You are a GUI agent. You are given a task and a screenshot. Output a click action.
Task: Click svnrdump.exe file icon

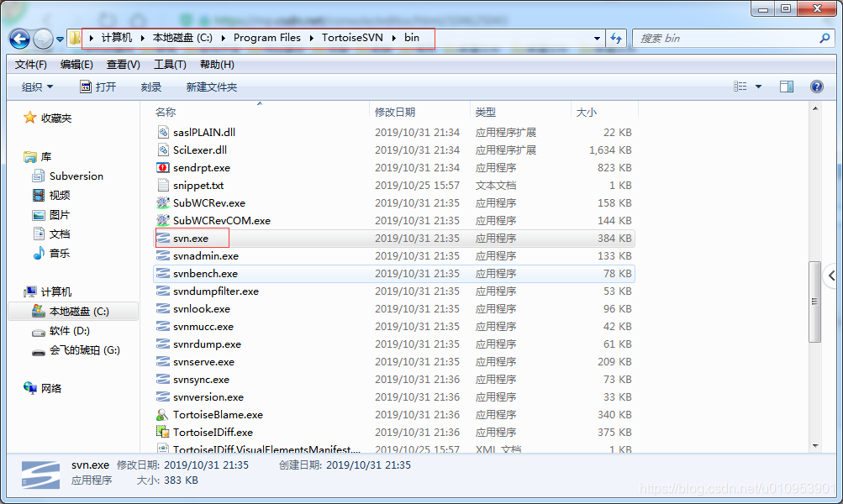(x=163, y=344)
